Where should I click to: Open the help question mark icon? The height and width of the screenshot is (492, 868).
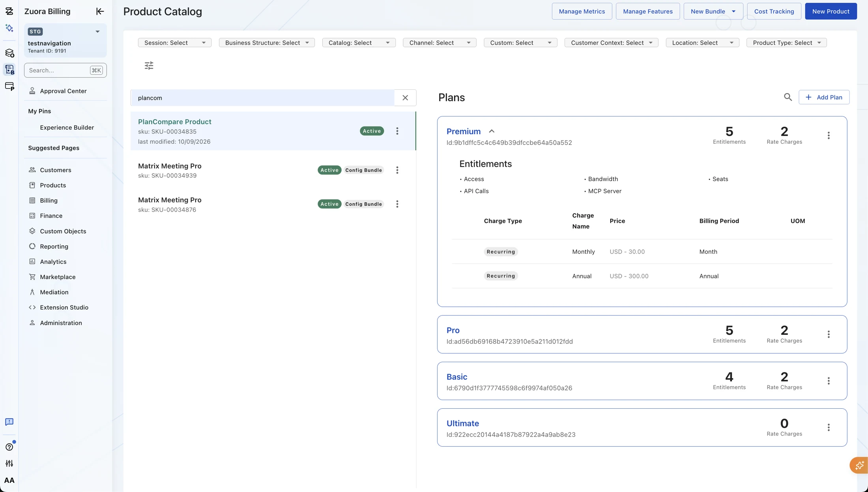9,447
